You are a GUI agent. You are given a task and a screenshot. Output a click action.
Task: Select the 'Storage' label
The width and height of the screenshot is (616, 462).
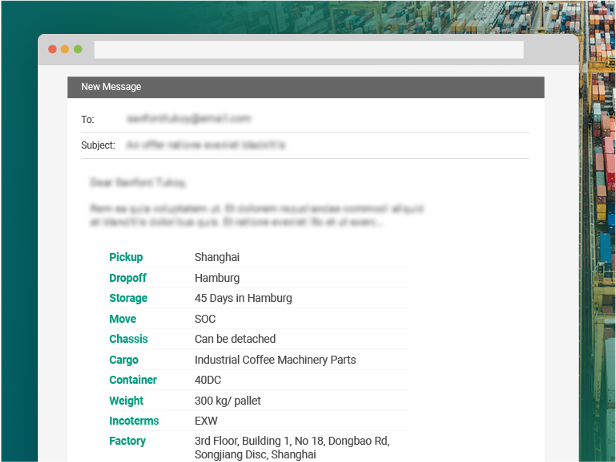point(128,298)
